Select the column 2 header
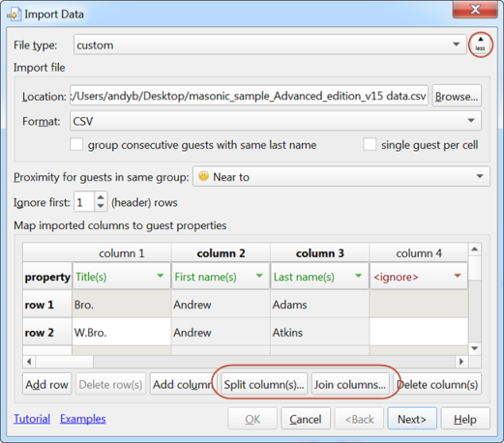This screenshot has width=504, height=443. click(221, 252)
